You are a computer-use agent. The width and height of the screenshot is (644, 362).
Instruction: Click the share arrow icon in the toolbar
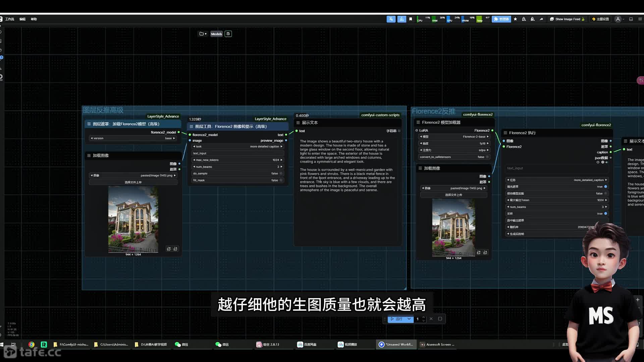541,19
